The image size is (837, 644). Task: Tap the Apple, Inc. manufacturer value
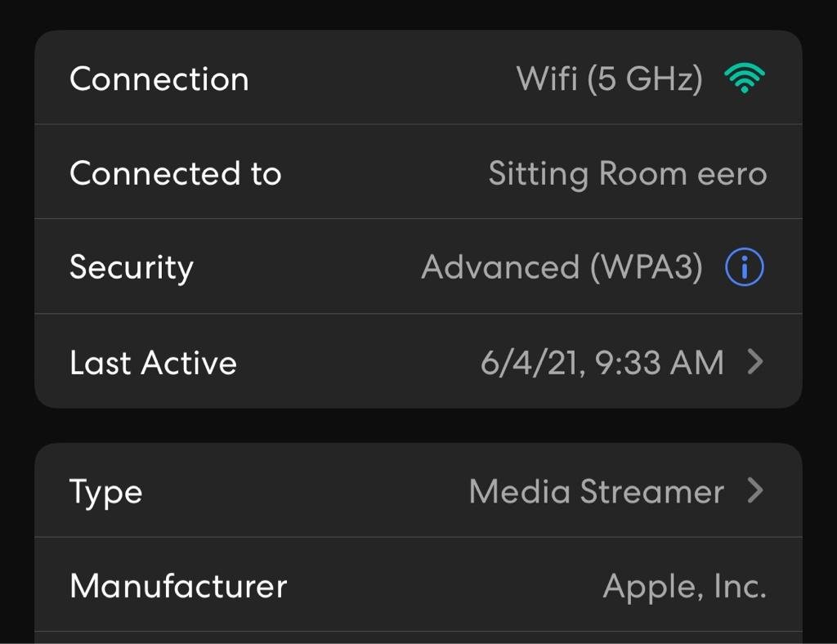[684, 586]
